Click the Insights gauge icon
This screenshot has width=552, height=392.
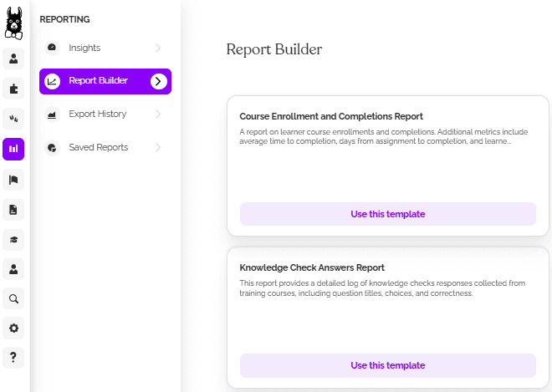52,48
